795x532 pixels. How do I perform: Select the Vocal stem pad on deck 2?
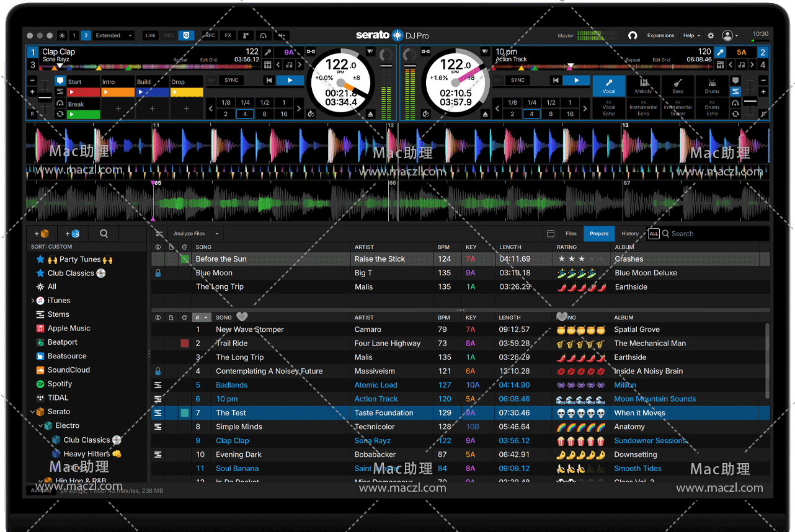pyautogui.click(x=609, y=86)
